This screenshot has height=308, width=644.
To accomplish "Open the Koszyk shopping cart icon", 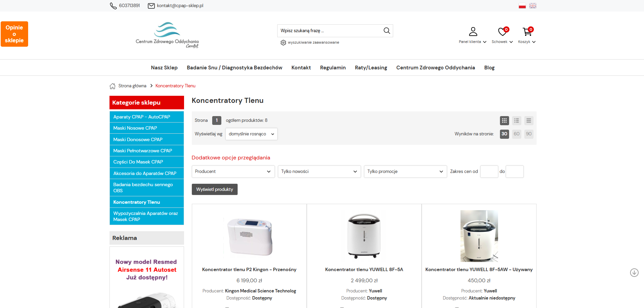I will coord(527,32).
